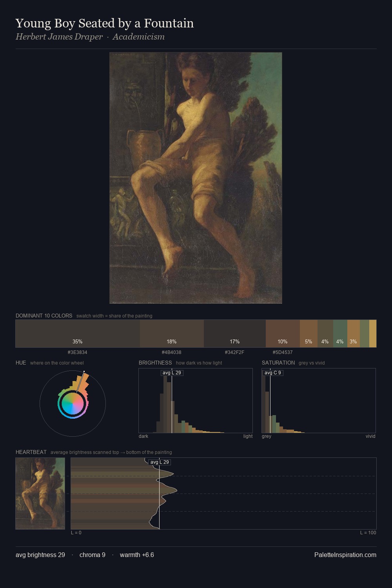Click the 'Academicism' style label

139,37
